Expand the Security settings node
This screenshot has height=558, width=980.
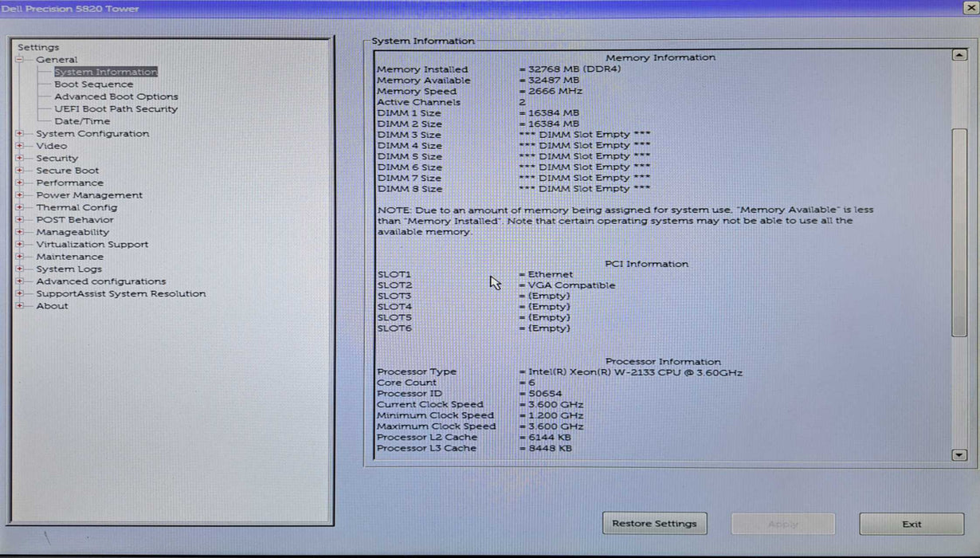pyautogui.click(x=19, y=159)
